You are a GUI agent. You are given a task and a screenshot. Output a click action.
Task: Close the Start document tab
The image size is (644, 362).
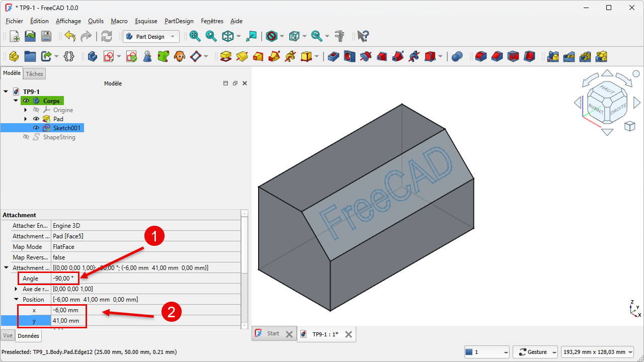pyautogui.click(x=289, y=334)
